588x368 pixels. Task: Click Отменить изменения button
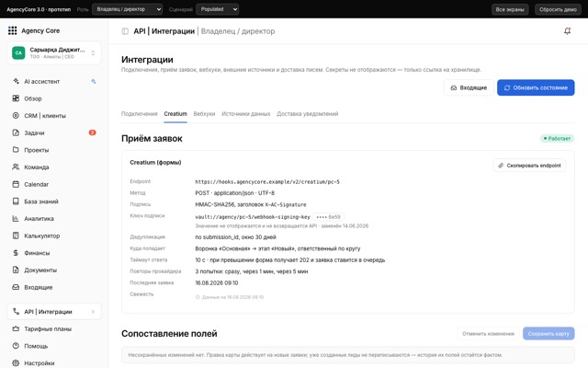488,333
